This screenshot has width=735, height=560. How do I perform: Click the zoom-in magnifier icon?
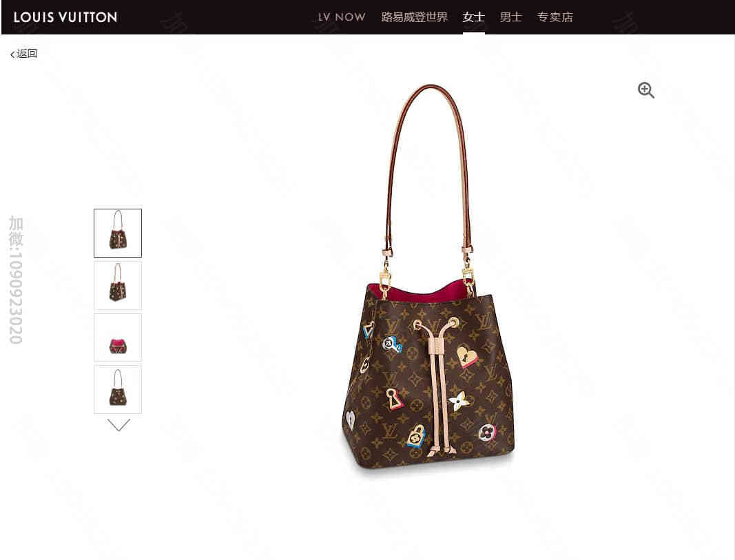(x=646, y=90)
